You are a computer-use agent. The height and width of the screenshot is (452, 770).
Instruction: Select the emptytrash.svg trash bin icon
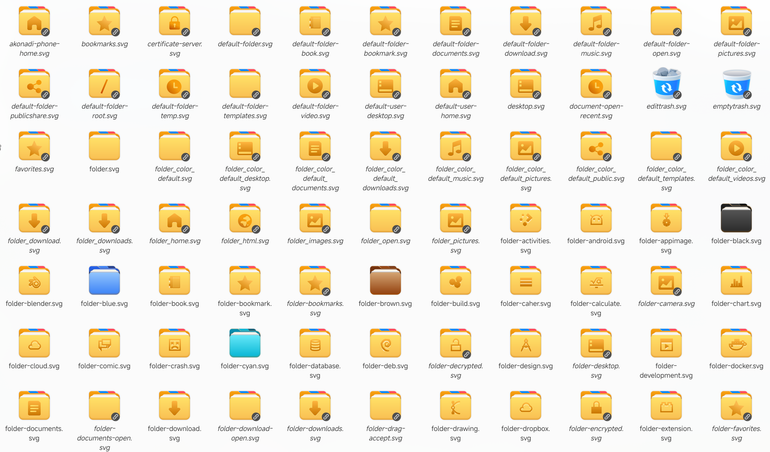[x=736, y=84]
